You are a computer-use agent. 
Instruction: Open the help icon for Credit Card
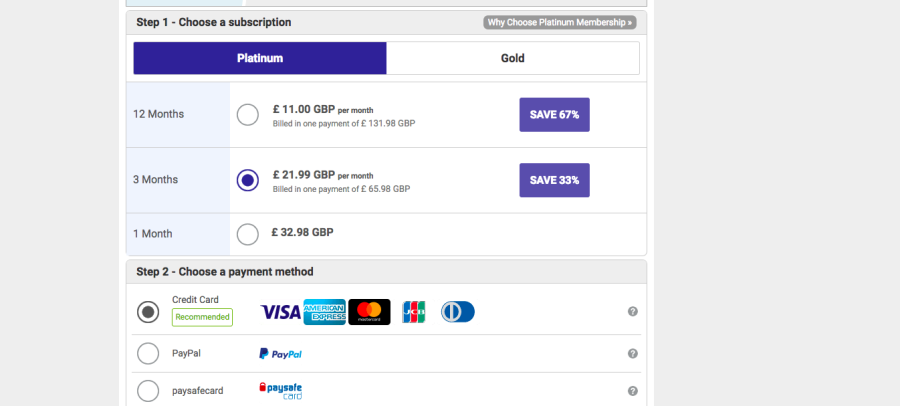click(x=633, y=311)
